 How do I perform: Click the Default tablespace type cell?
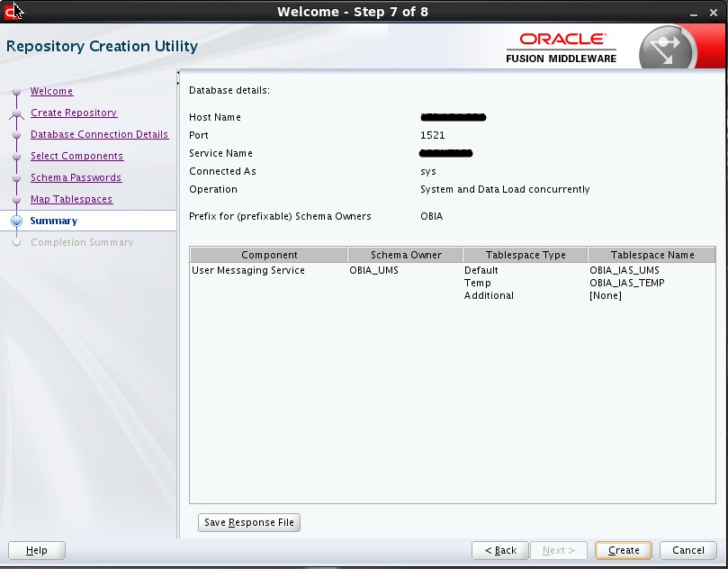pos(481,270)
